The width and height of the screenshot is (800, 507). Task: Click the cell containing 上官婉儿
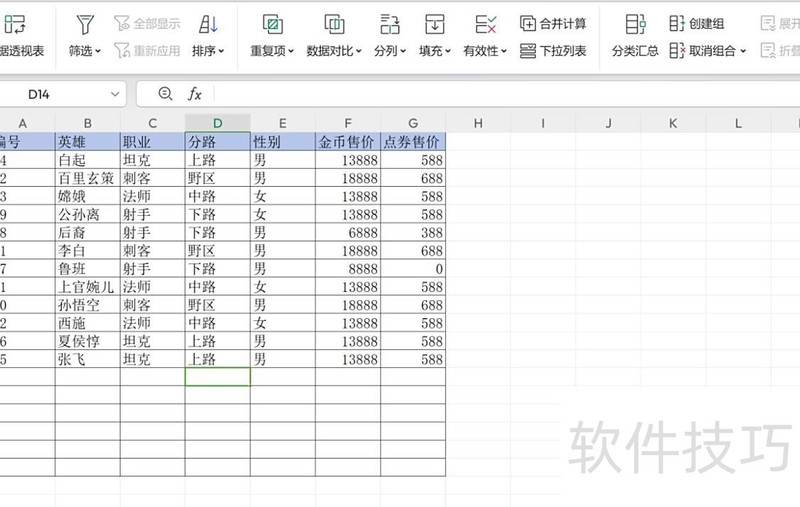coord(88,287)
